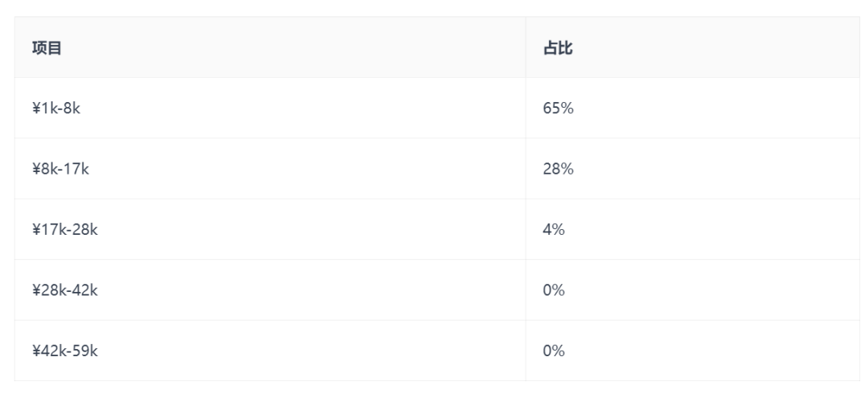This screenshot has height=394, width=868.
Task: Click the 占比 value for ¥17k-28k
Action: 555,230
